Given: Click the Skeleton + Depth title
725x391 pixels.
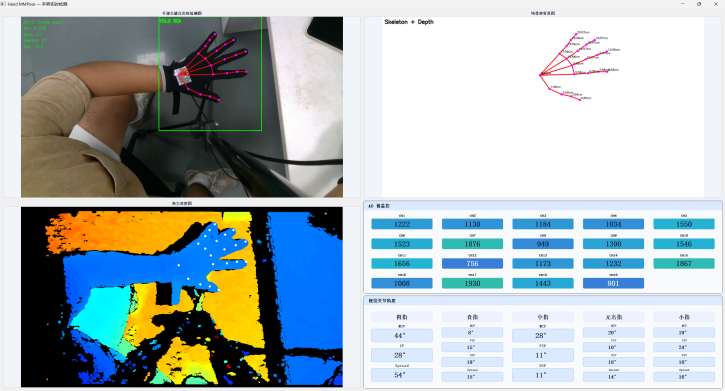Looking at the screenshot, I should pos(409,22).
